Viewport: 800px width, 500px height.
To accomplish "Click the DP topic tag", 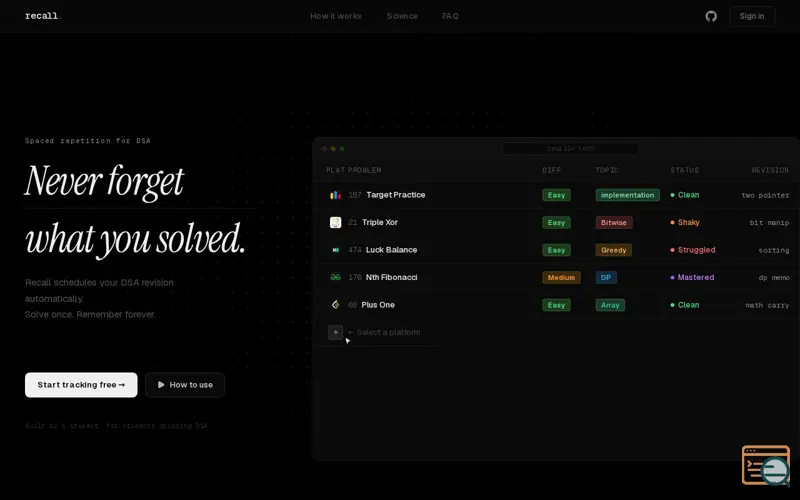I will click(x=606, y=277).
